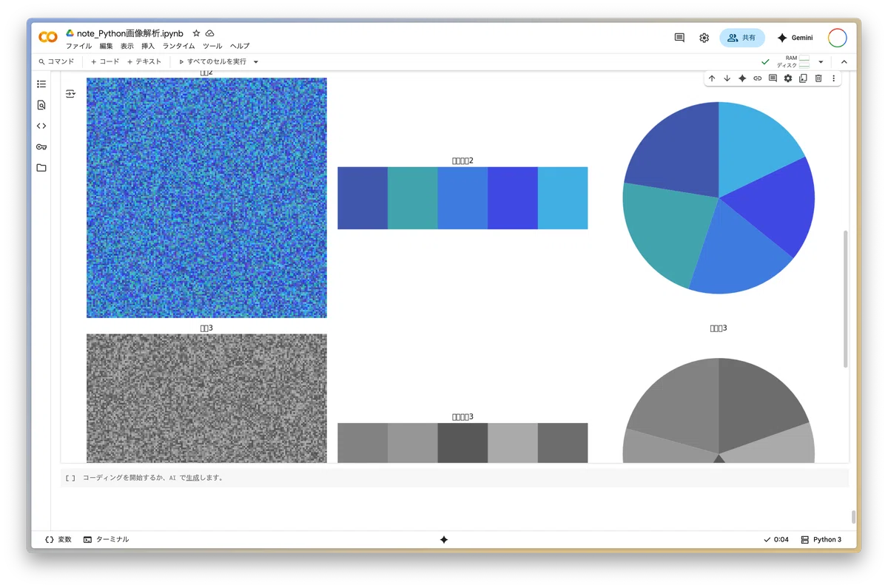
Task: Click the 共有 share button
Action: [742, 38]
